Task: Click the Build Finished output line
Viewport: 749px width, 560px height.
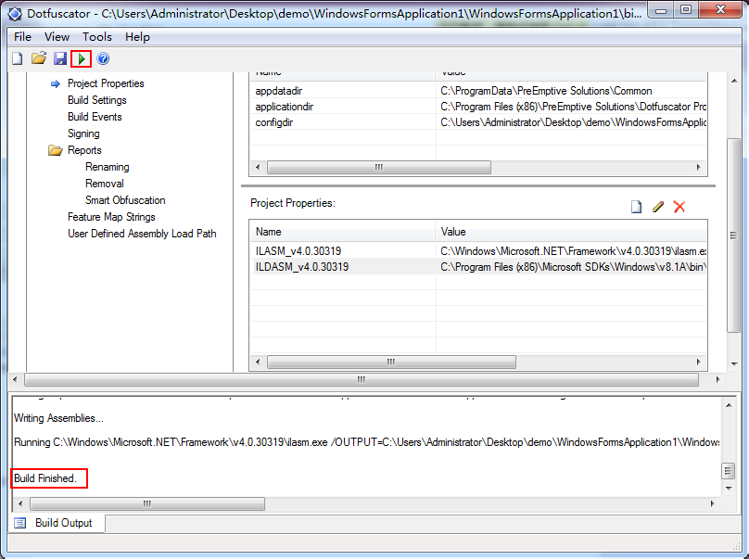Action: (45, 478)
